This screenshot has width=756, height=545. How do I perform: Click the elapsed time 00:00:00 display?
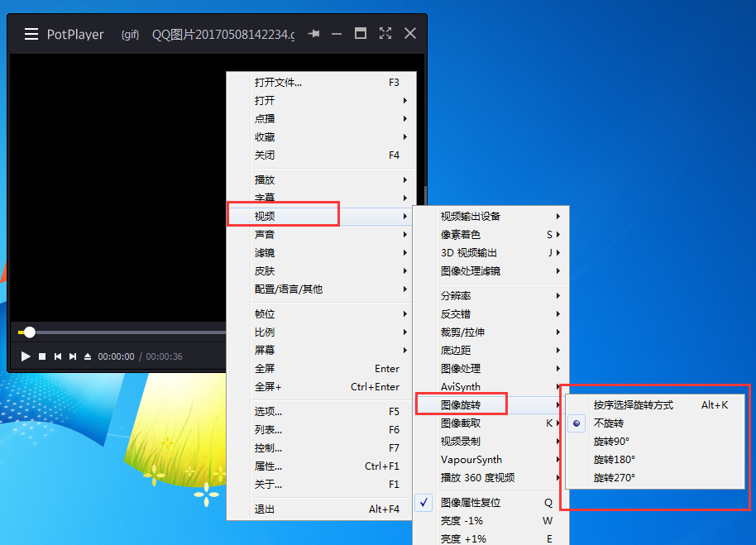coord(116,358)
